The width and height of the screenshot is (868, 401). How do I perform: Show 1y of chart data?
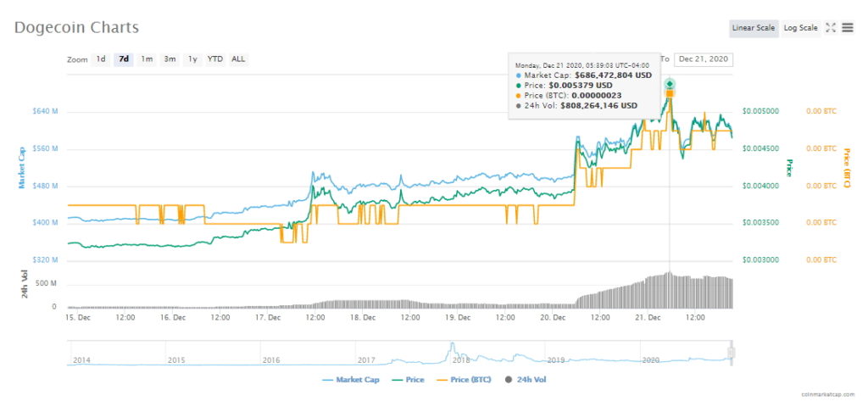193,59
